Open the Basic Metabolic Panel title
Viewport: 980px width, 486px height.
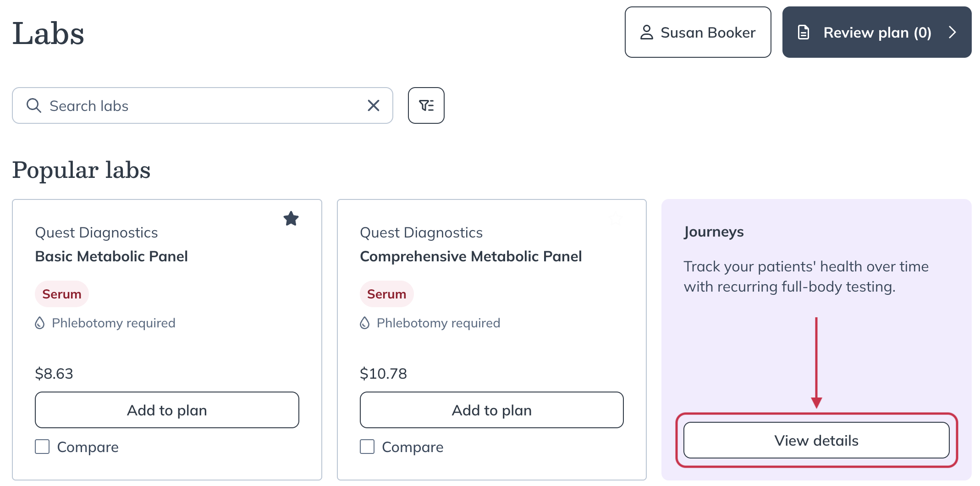coord(111,256)
